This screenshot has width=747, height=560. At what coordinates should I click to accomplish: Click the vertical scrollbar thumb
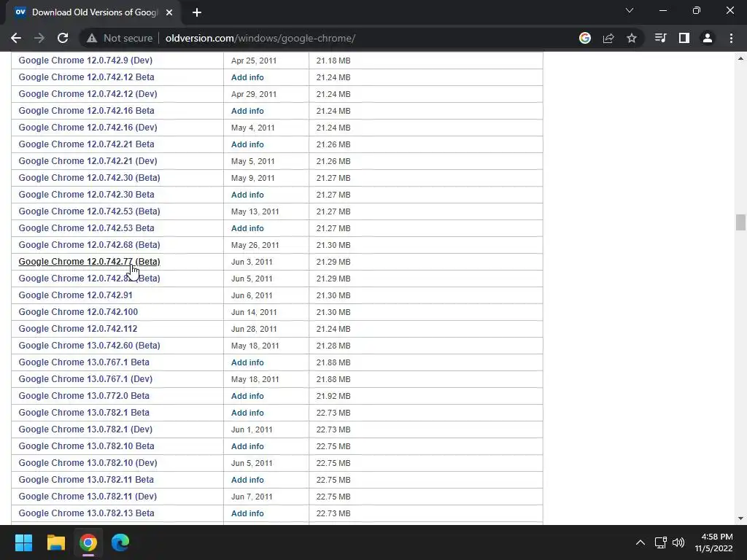740,222
